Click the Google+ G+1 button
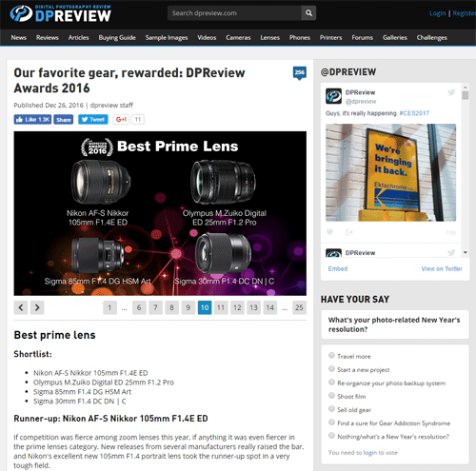476x471 pixels. pos(121,120)
